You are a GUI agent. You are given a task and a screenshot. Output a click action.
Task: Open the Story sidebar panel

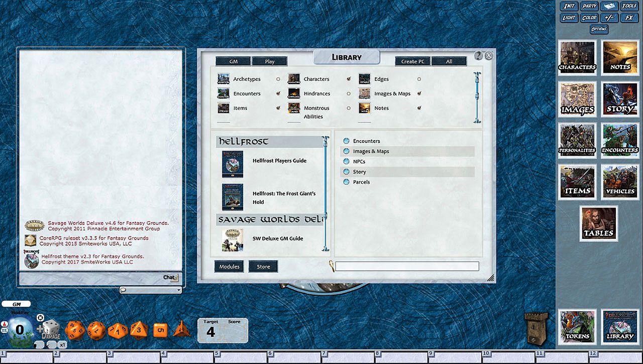click(x=620, y=99)
